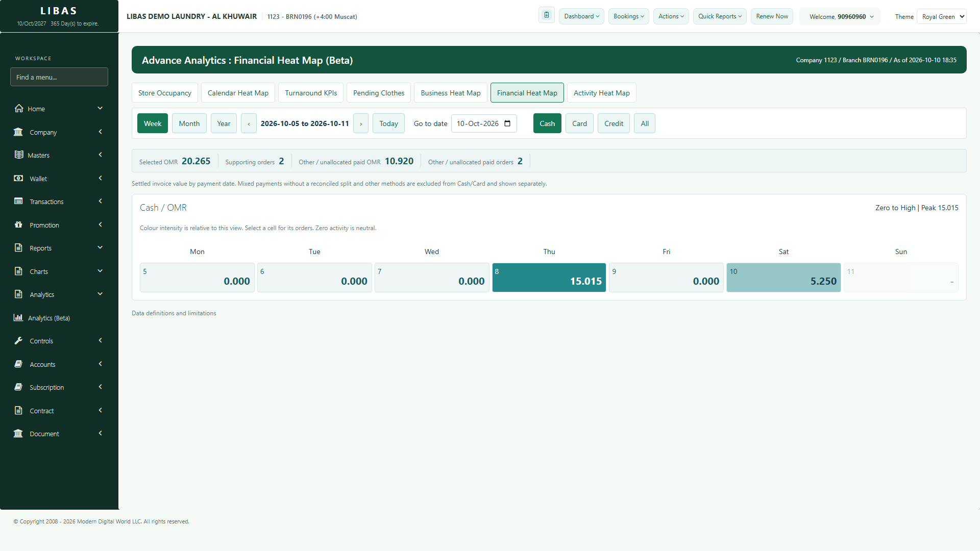
Task: Click the Home sidebar icon
Action: pos(19,108)
